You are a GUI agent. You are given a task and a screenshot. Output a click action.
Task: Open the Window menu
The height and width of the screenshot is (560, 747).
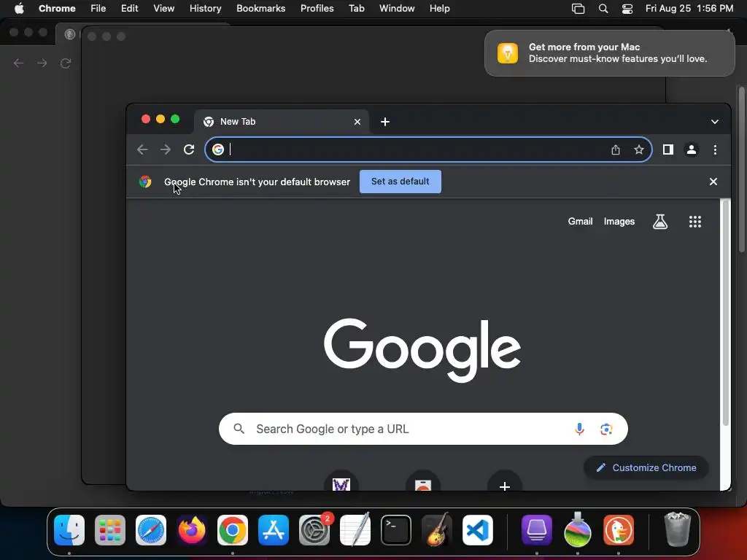coord(397,9)
